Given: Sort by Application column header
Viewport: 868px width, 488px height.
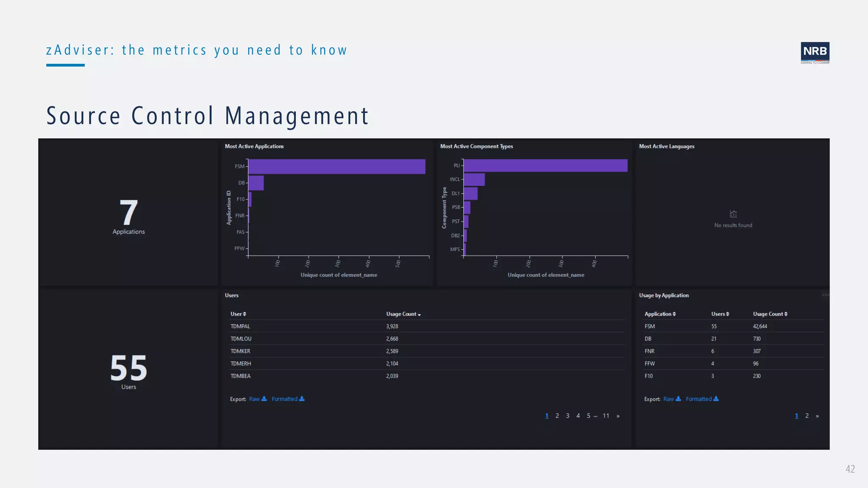Looking at the screenshot, I should point(660,314).
